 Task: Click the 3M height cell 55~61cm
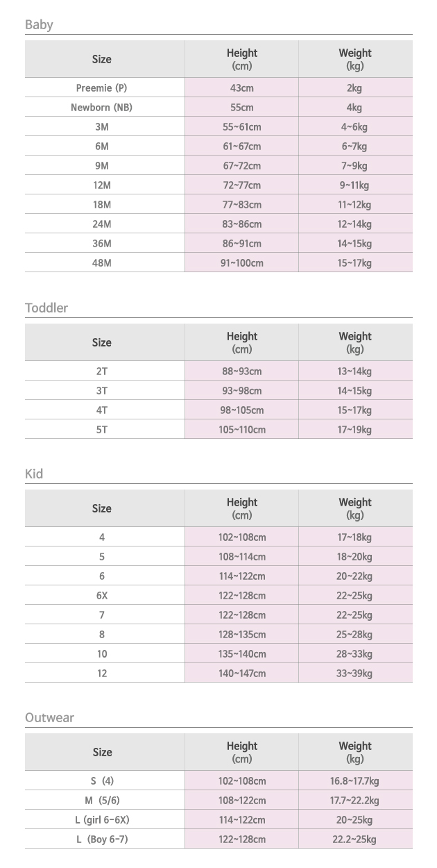(241, 127)
